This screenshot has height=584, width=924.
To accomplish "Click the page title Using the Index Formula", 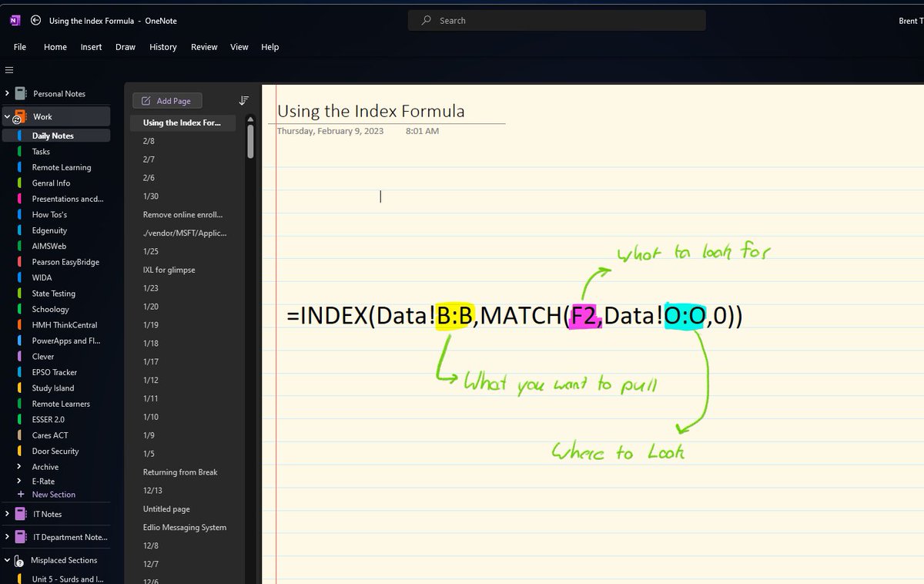I will 371,111.
